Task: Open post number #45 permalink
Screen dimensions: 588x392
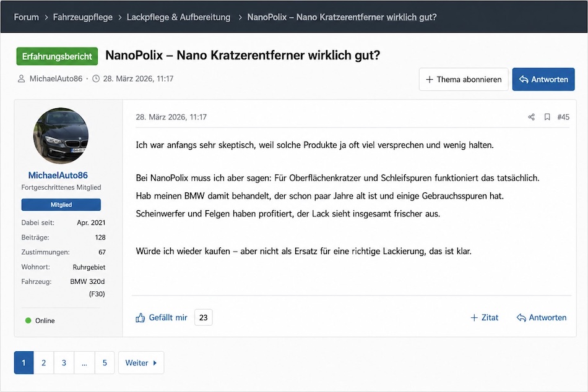Action: tap(563, 117)
